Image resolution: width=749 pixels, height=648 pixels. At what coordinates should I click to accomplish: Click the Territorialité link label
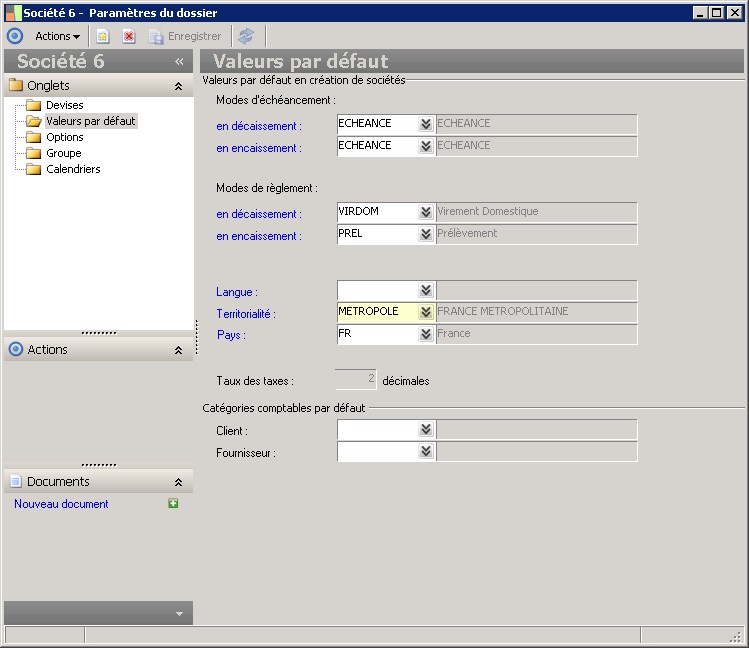pos(246,314)
